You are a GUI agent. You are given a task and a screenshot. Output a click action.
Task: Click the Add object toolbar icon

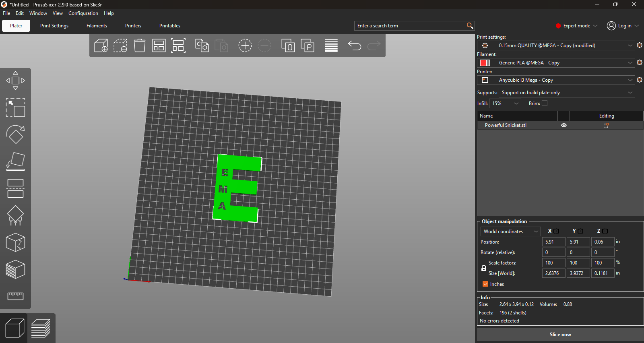point(101,45)
